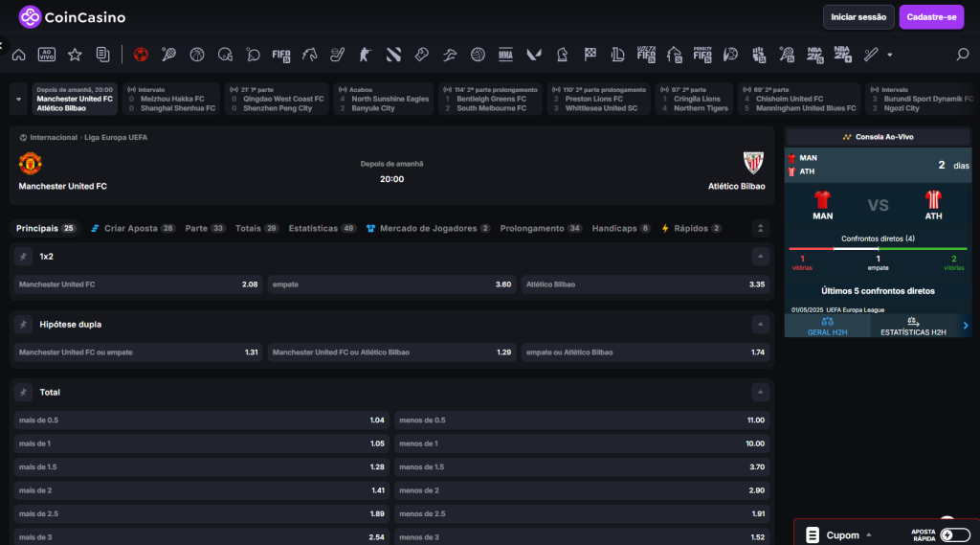Select the League of Legends icon

(617, 55)
